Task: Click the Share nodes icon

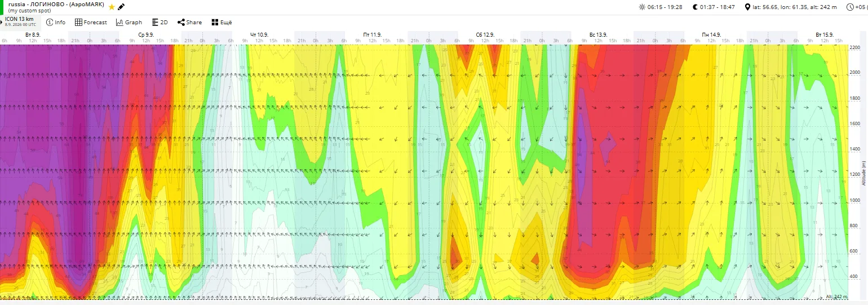Action: (x=180, y=23)
